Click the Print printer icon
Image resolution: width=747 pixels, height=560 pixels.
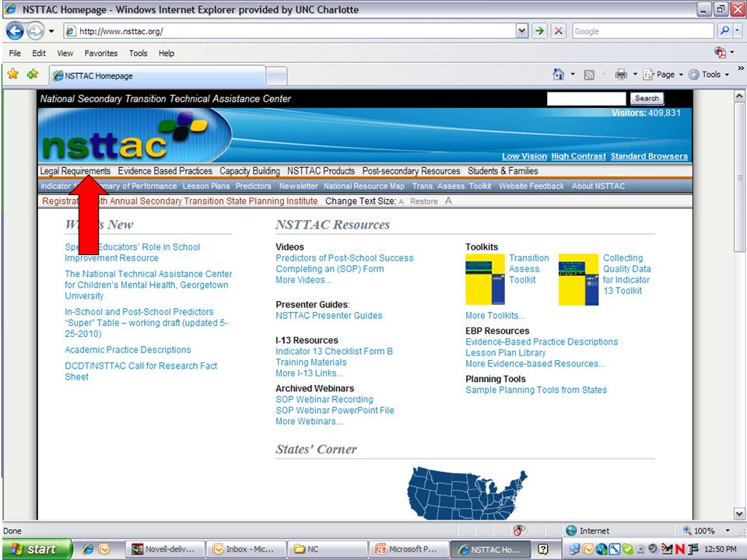[x=621, y=75]
